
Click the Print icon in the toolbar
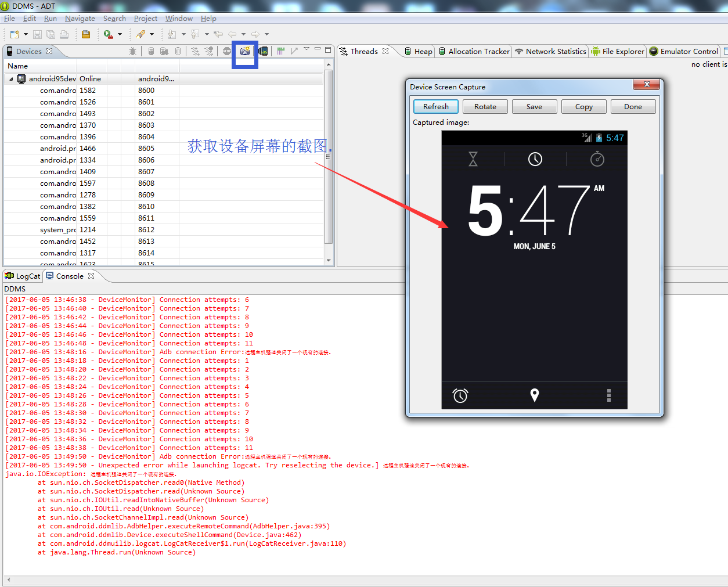point(64,34)
